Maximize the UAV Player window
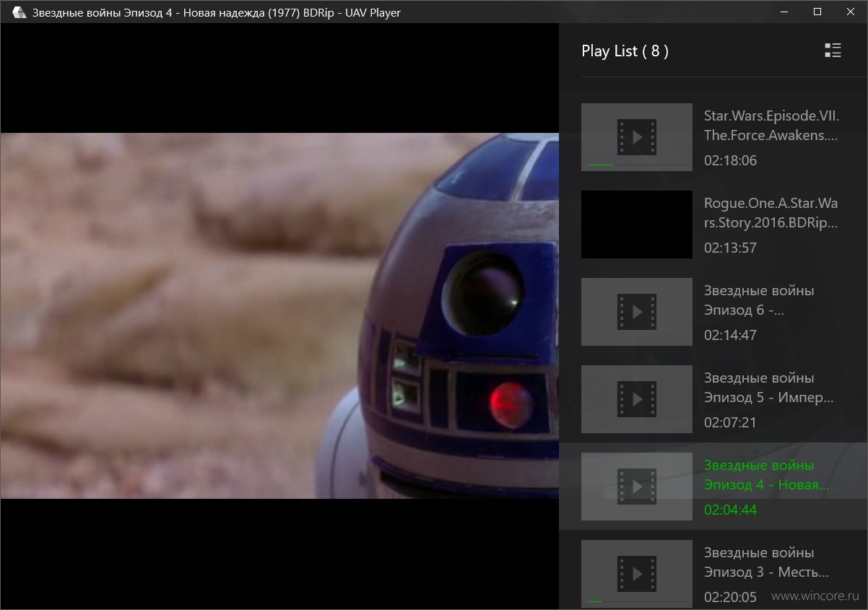This screenshot has height=610, width=868. (817, 12)
